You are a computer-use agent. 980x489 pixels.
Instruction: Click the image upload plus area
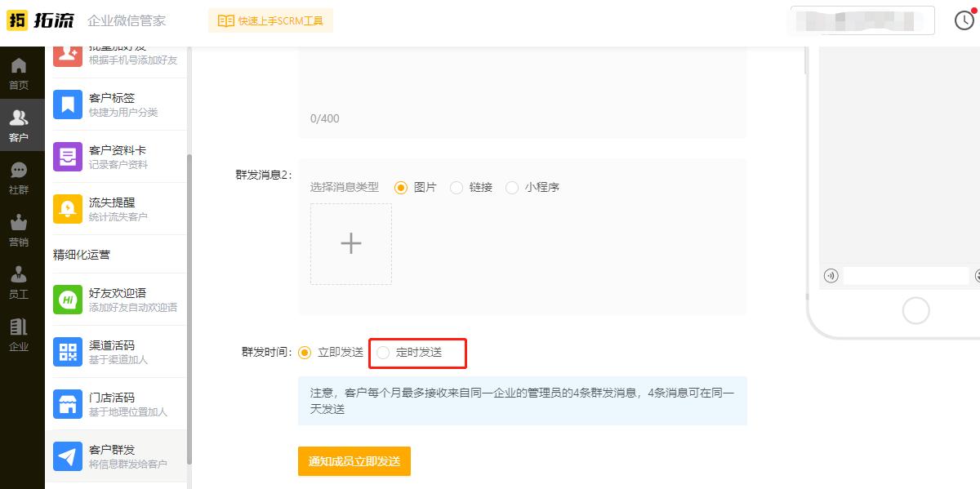351,243
